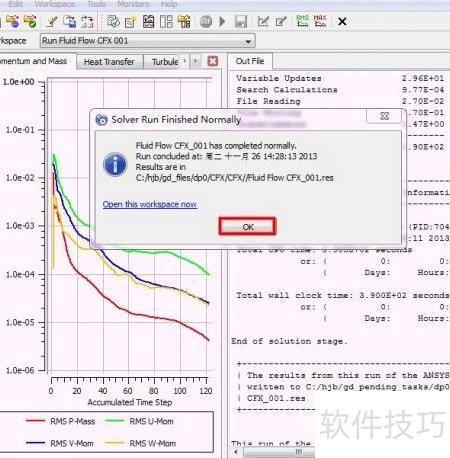The height and width of the screenshot is (458, 450).
Task: Click the stacked panels layout icon
Action: click(x=148, y=22)
